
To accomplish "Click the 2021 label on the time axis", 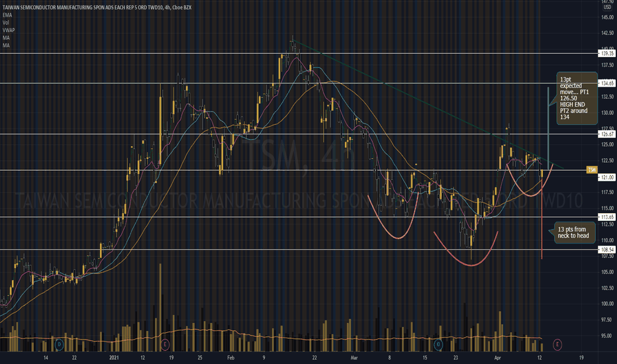I will pyautogui.click(x=114, y=357).
